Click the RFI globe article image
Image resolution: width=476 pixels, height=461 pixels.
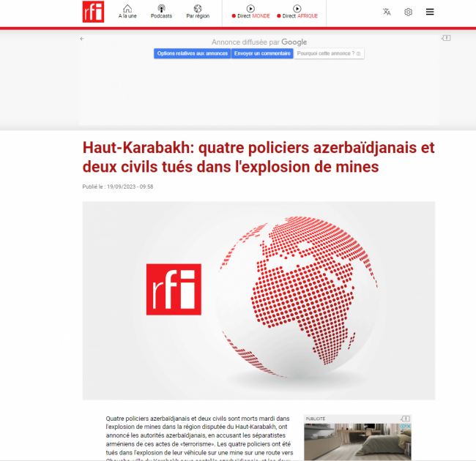[x=259, y=301]
